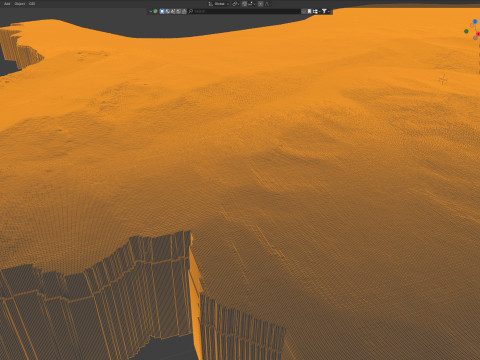
Task: Choose the proportional editing falloff curve
Action: point(267,4)
